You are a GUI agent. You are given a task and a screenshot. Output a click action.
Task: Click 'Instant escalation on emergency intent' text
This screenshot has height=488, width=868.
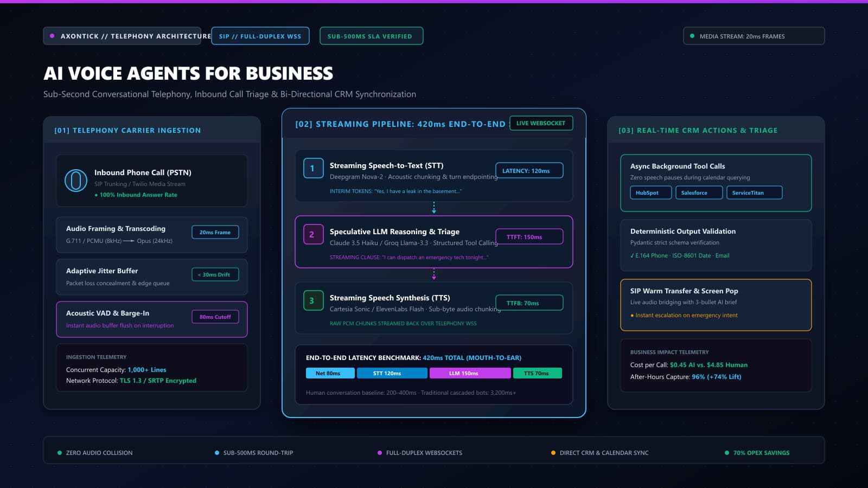(x=686, y=315)
